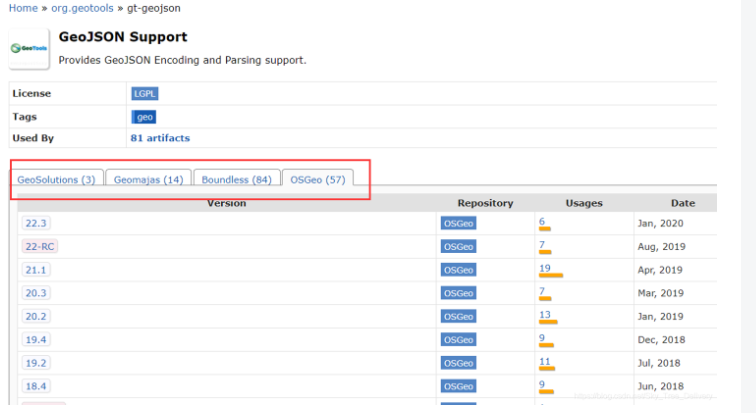Click the LGPL license badge
756x413 pixels.
click(x=145, y=93)
